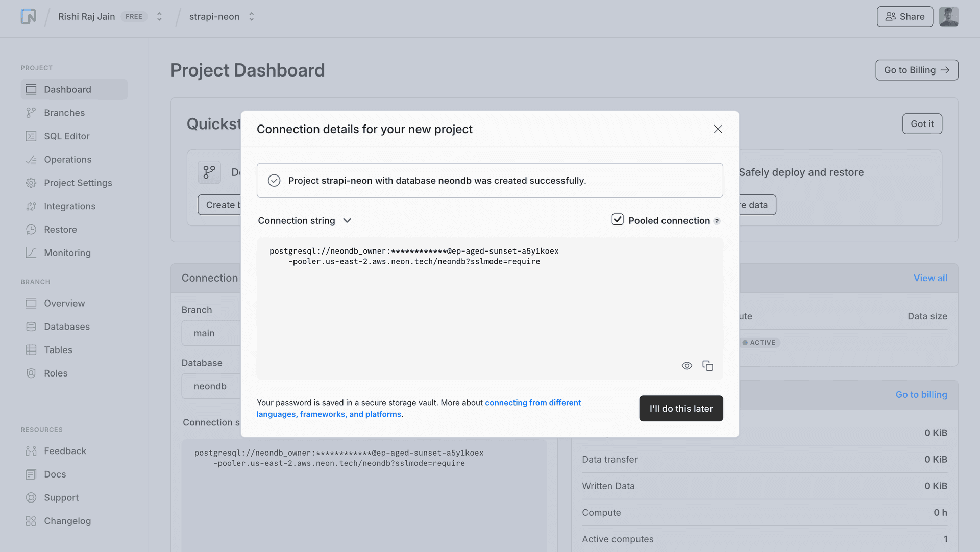Close the connection details dialog
The image size is (980, 552).
coord(718,129)
